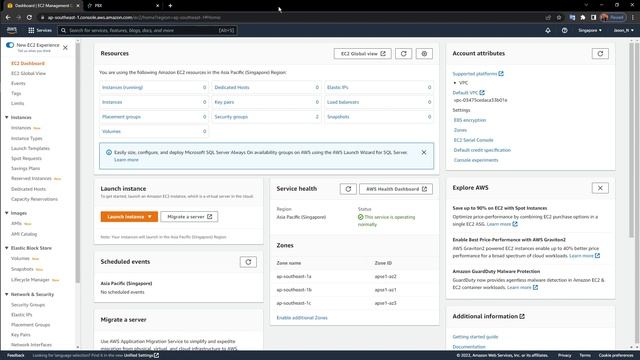Open Events in the sidebar
This screenshot has width=640, height=360.
pyautogui.click(x=18, y=83)
